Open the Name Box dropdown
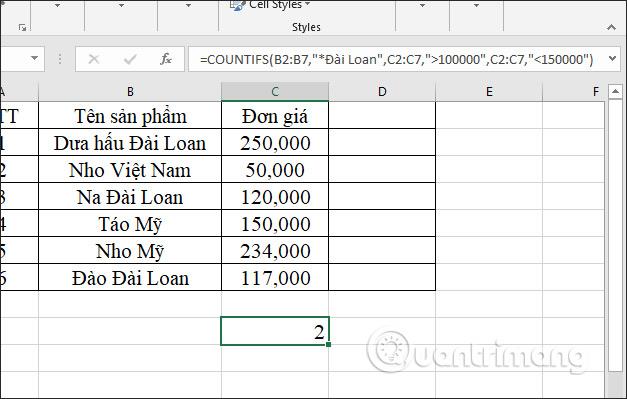Screen dimensions: 627x399 point(35,58)
